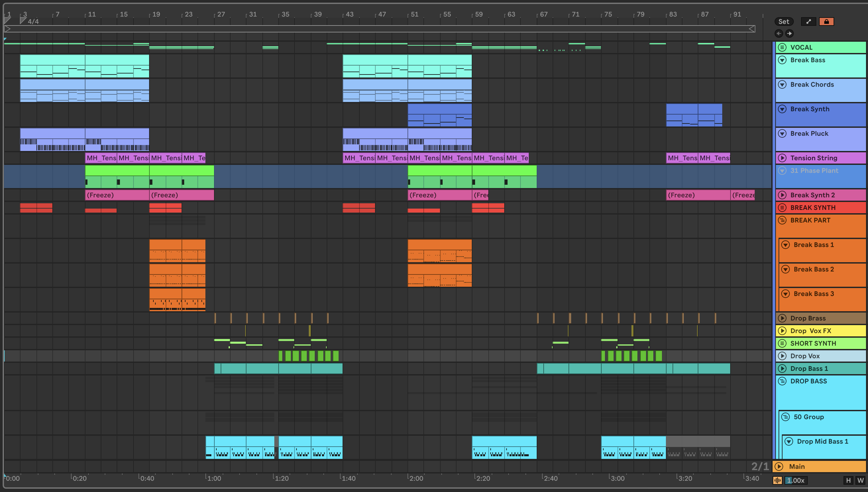Jump to next locator arrow
The width and height of the screenshot is (868, 492).
click(789, 33)
